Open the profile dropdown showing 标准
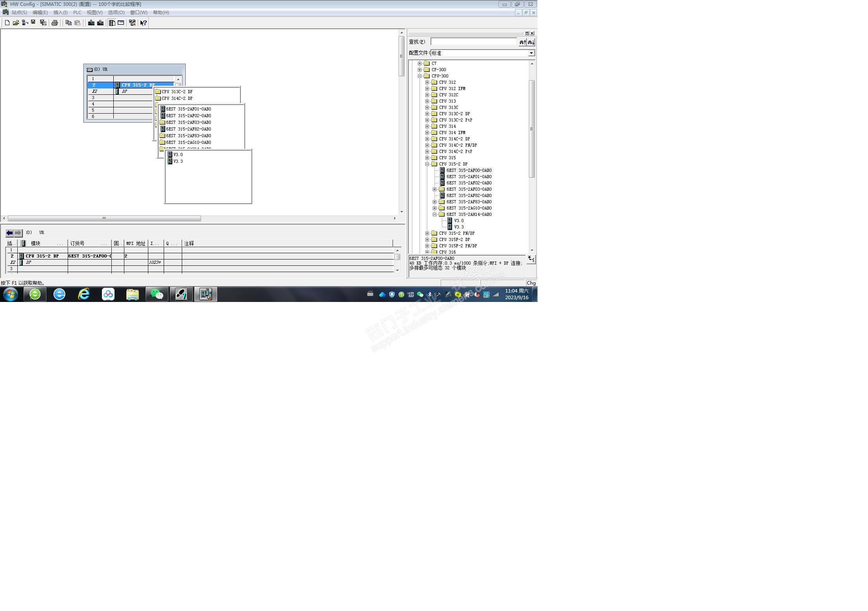 click(x=531, y=53)
